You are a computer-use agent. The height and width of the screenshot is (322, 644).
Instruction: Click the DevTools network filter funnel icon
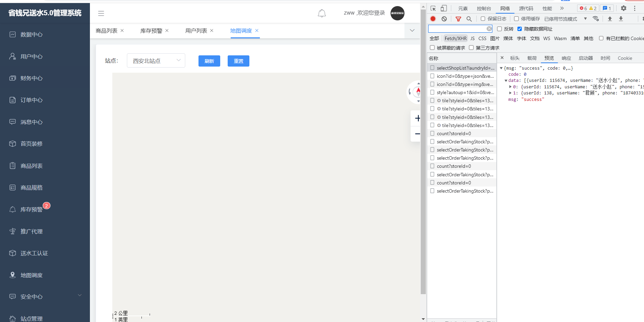[458, 19]
